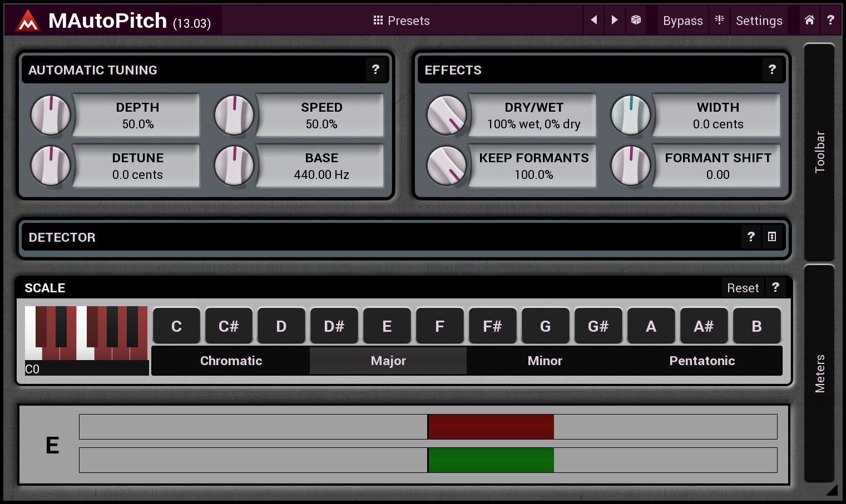Expand the Detector panel with the collapse icon
The image size is (846, 504).
pos(772,237)
